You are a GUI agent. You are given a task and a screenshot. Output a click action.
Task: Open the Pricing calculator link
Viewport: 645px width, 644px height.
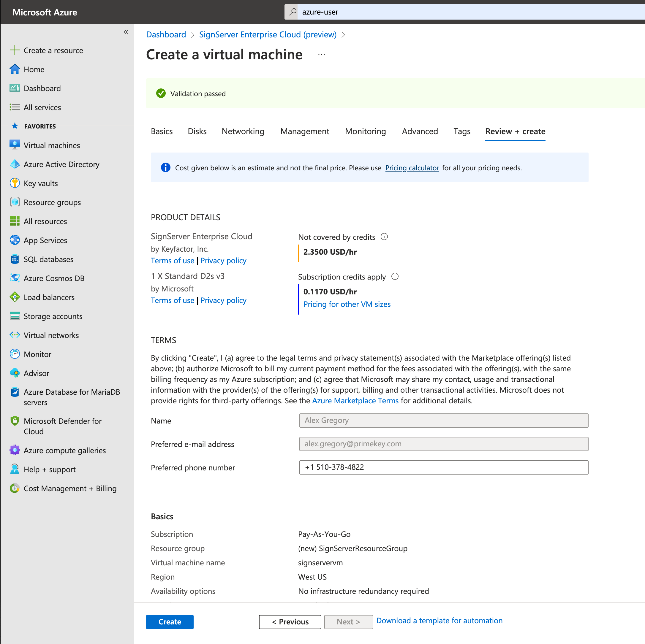click(412, 168)
